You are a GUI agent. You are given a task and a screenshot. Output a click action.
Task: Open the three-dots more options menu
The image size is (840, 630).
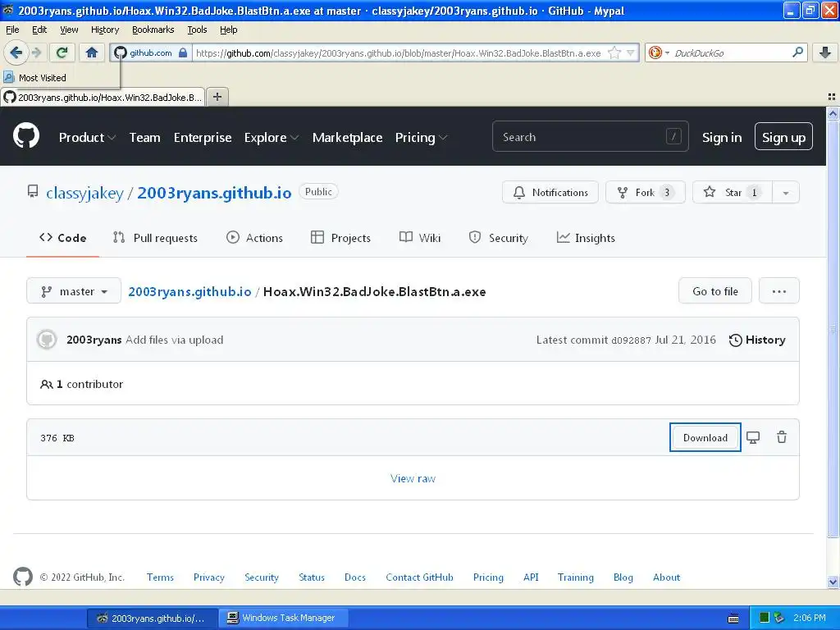pos(779,291)
